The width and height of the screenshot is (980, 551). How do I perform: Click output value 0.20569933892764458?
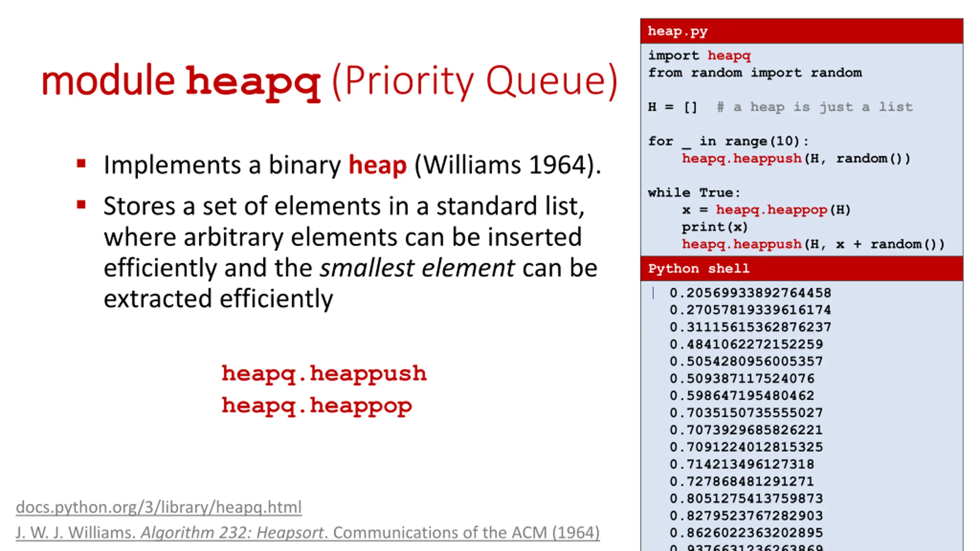pyautogui.click(x=750, y=293)
